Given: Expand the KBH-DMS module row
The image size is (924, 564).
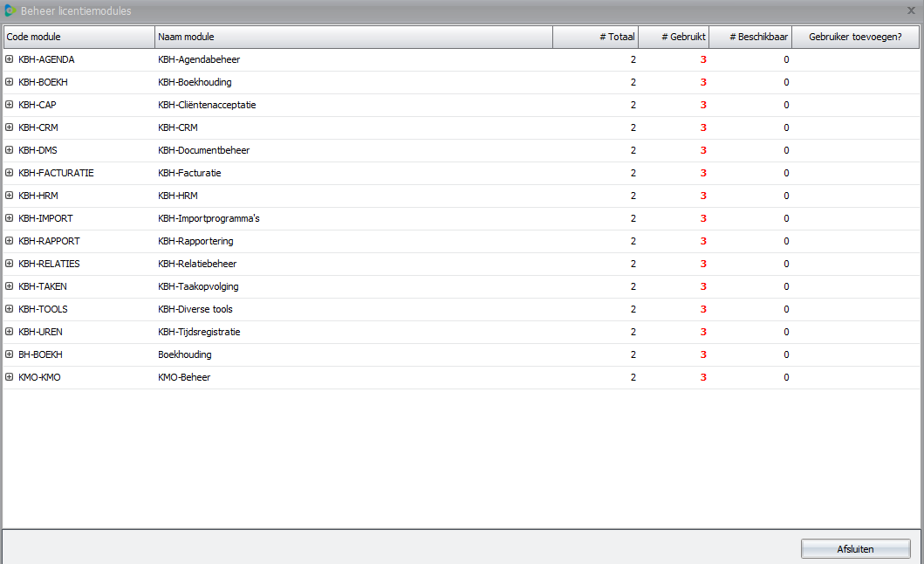Looking at the screenshot, I should (10, 150).
